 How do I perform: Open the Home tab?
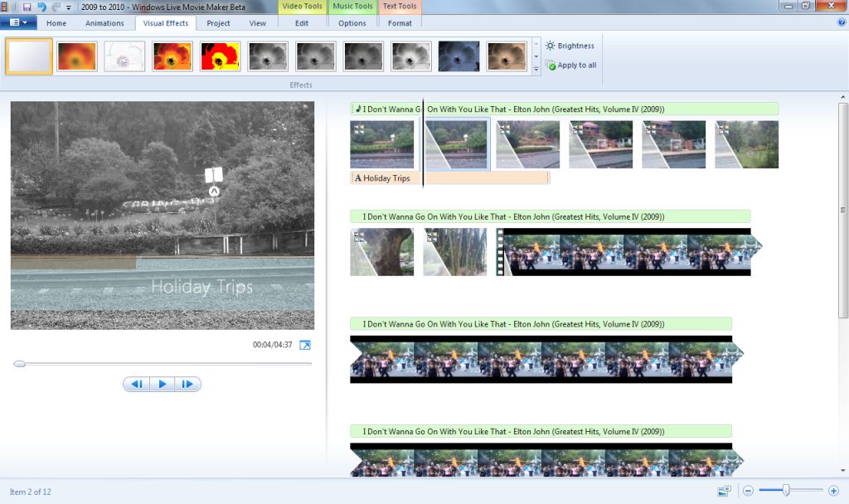coord(56,23)
